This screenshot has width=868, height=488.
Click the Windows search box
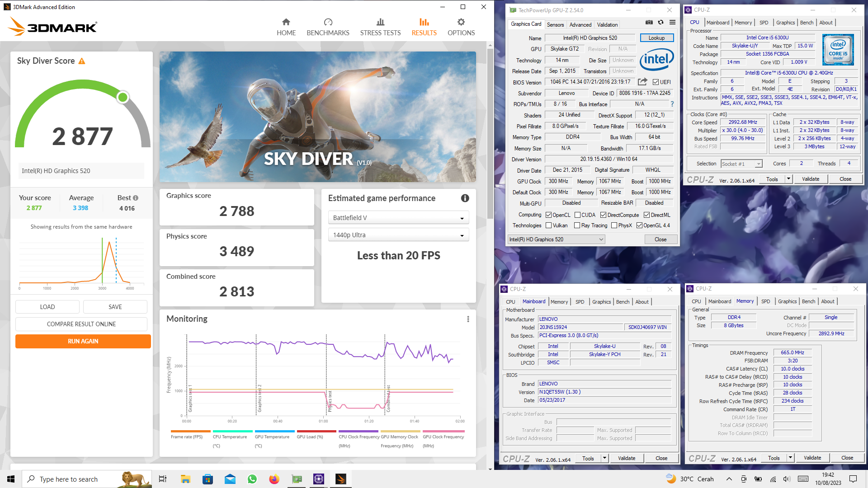(x=87, y=479)
